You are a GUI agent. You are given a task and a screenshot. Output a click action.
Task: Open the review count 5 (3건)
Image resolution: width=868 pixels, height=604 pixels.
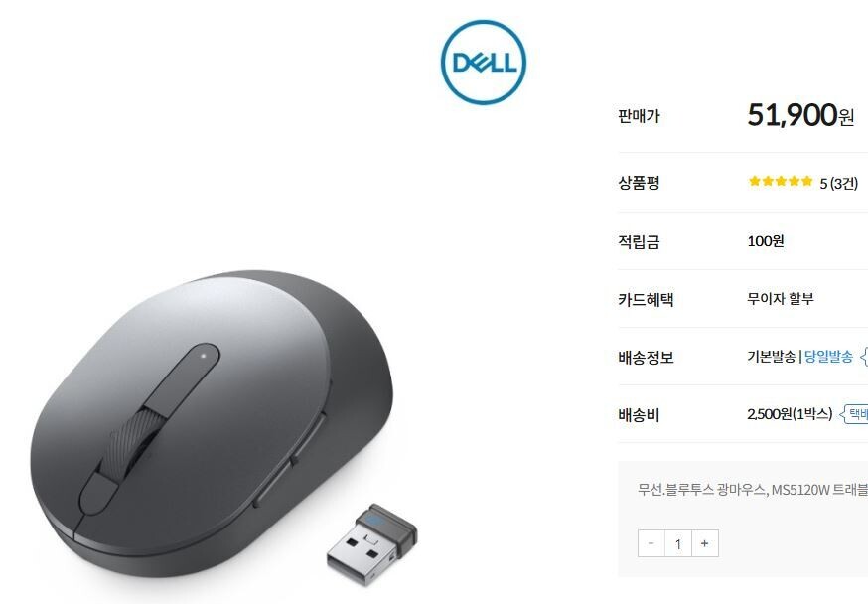click(x=838, y=183)
